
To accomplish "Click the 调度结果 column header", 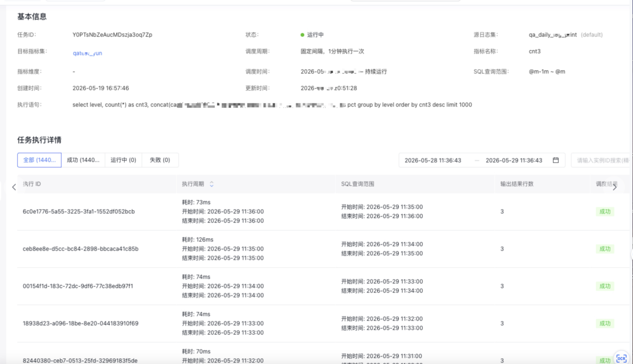I will pyautogui.click(x=606, y=184).
